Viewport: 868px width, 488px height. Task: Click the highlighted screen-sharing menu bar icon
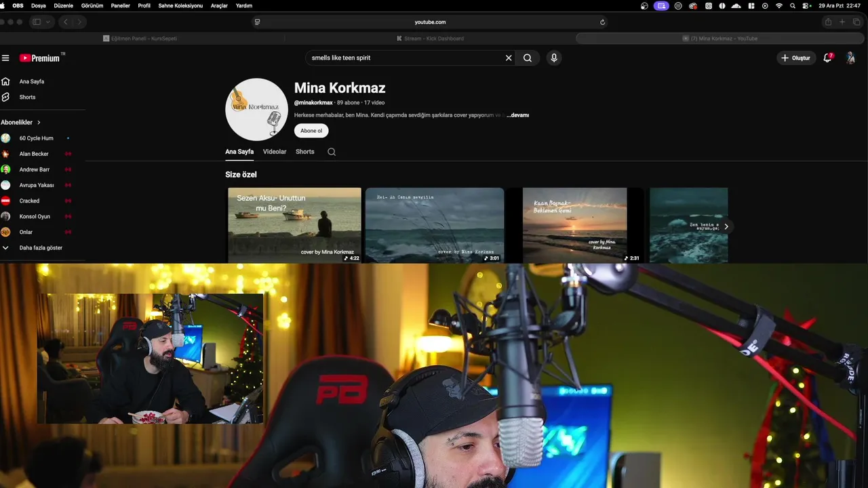[x=661, y=5]
